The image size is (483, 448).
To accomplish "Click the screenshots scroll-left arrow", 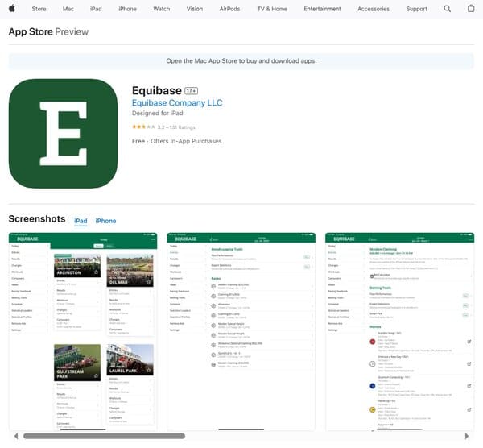I will (x=16, y=436).
